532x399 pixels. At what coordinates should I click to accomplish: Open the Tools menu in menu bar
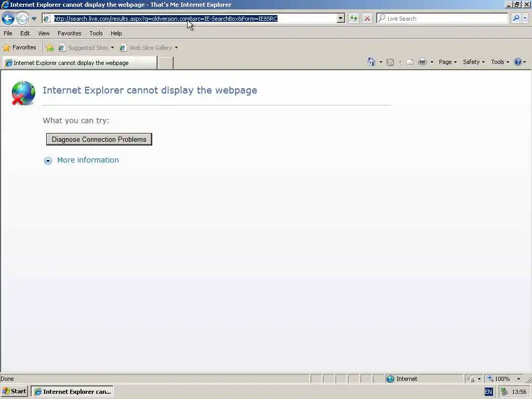click(96, 33)
